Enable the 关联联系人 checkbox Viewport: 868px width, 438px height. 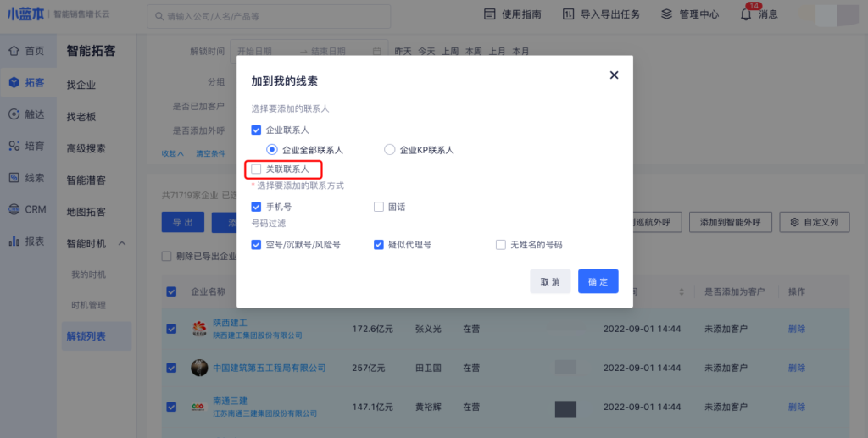pos(257,169)
